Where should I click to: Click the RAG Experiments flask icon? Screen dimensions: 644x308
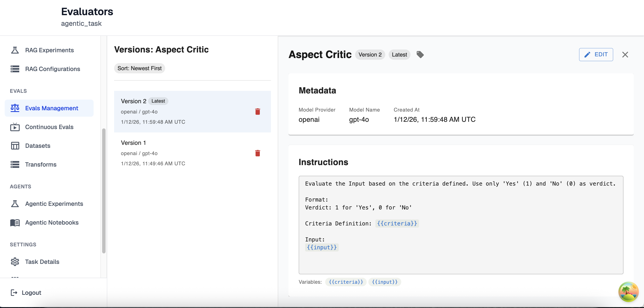(15, 50)
